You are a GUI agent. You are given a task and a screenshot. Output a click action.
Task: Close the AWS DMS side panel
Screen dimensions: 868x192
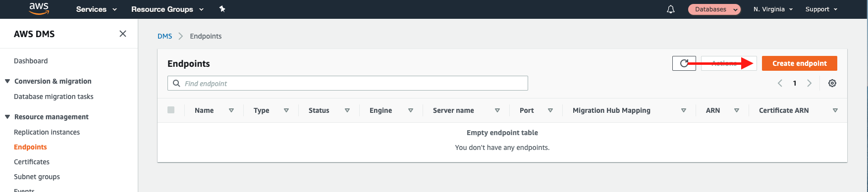click(123, 34)
